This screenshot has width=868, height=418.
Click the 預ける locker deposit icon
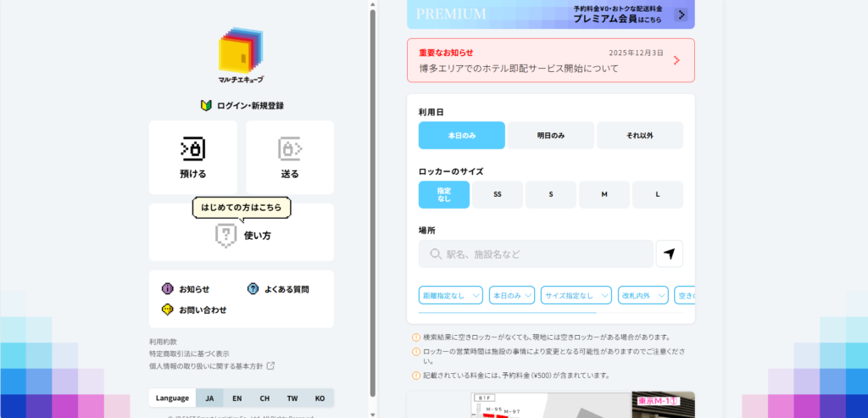(192, 148)
